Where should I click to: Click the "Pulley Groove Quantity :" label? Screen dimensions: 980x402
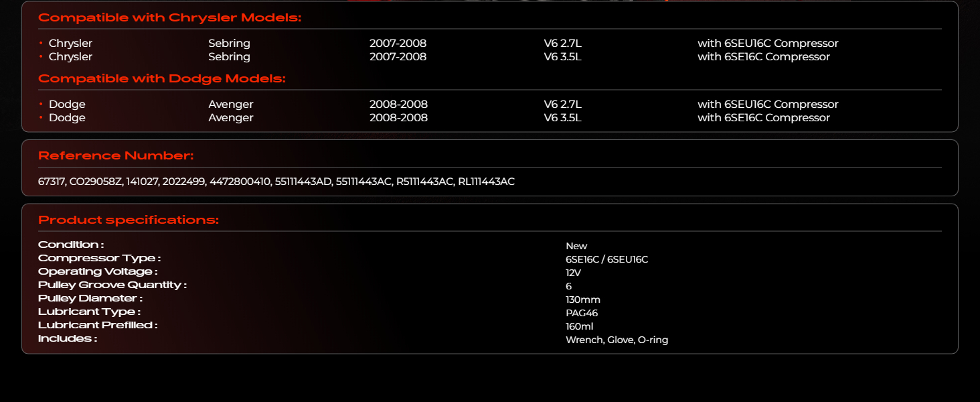click(x=112, y=285)
